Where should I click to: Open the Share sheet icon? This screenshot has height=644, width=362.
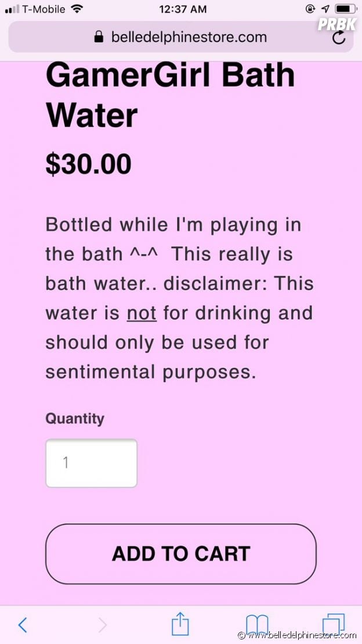pyautogui.click(x=180, y=624)
